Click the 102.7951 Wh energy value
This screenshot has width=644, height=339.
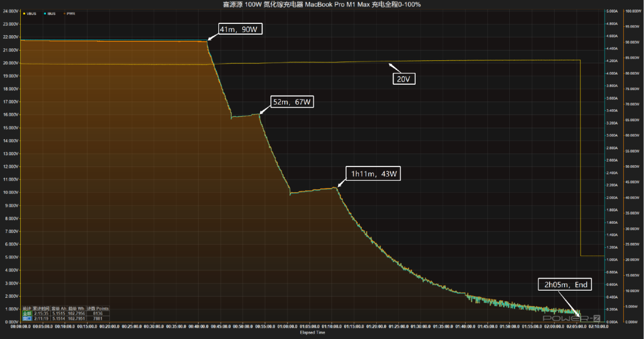pos(76,319)
